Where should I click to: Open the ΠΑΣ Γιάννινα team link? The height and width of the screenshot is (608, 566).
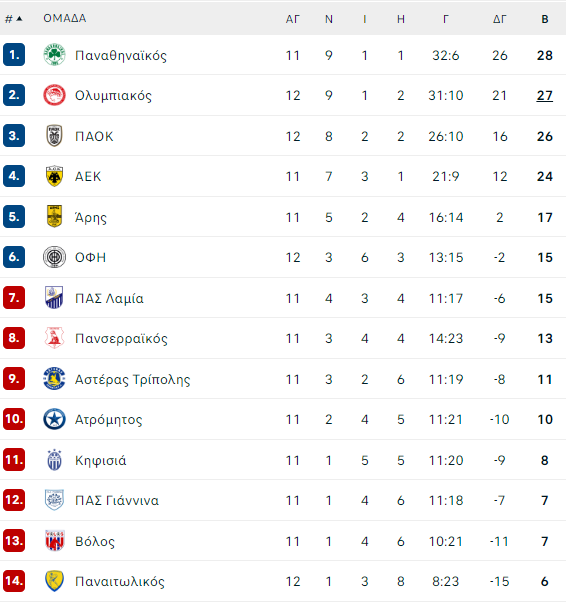117,501
